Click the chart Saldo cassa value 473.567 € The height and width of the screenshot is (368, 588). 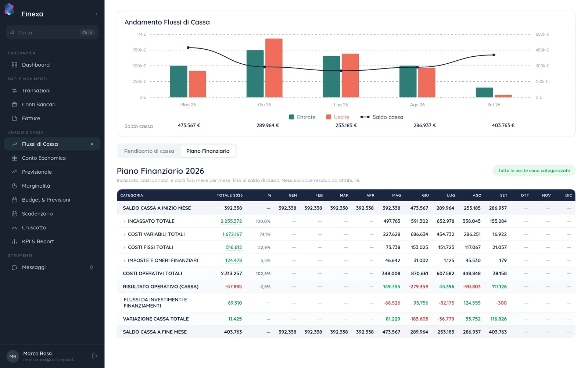coord(189,125)
